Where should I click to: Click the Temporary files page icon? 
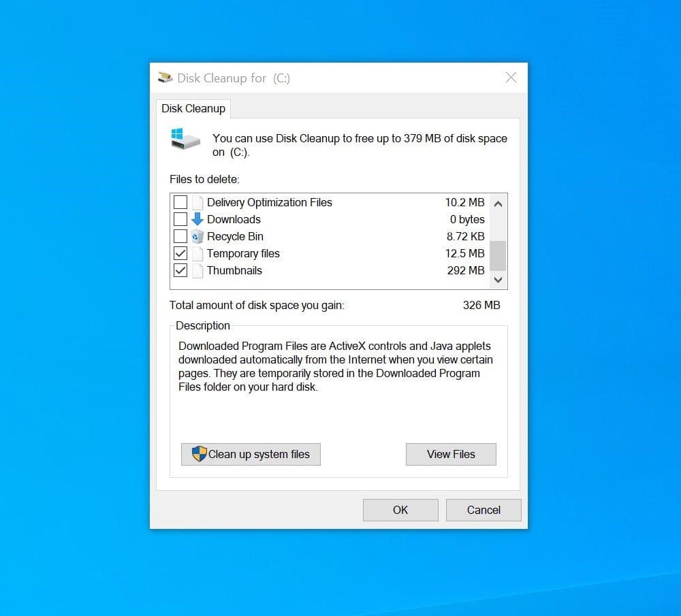click(x=197, y=253)
